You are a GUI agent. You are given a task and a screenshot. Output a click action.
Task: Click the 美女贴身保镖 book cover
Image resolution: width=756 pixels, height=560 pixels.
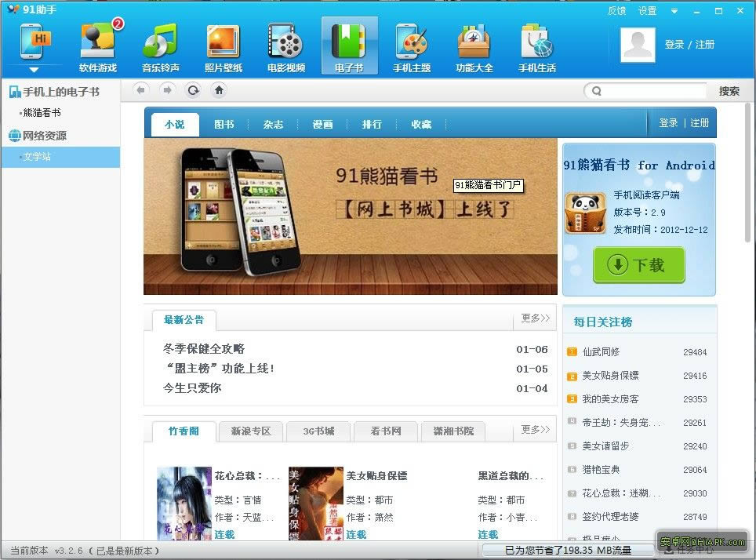[316, 503]
